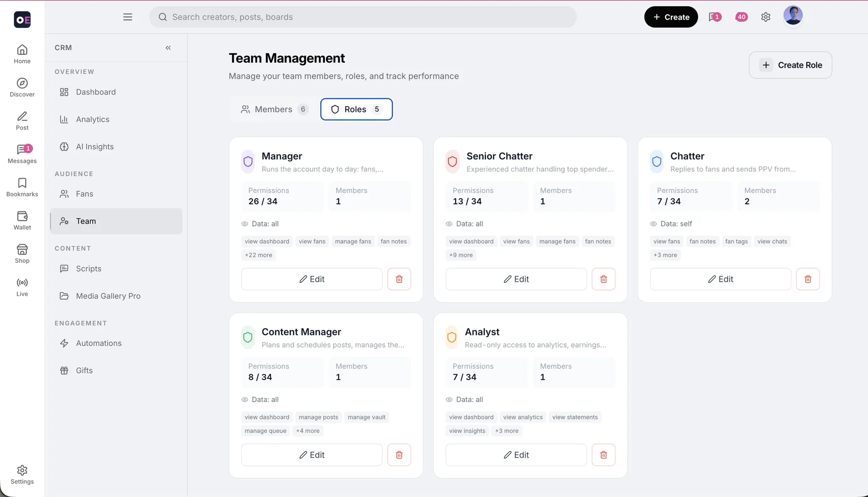
Task: Delete the Chatter role via trash icon
Action: point(808,279)
